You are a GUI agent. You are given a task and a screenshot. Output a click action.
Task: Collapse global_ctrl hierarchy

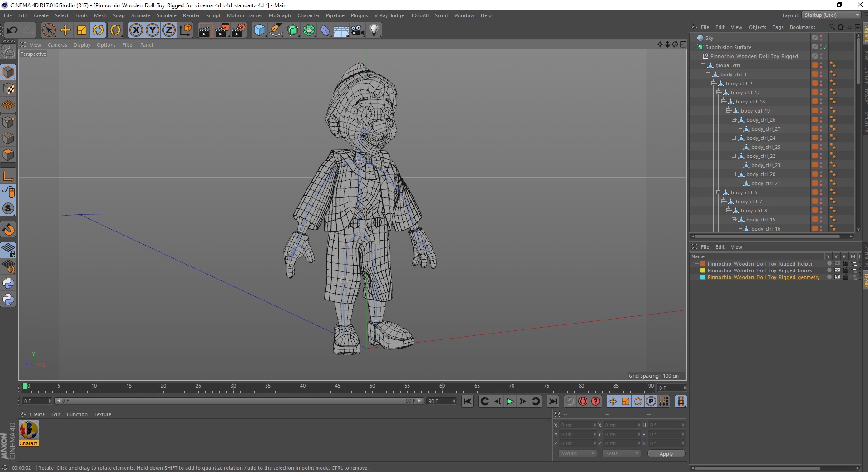pyautogui.click(x=703, y=65)
